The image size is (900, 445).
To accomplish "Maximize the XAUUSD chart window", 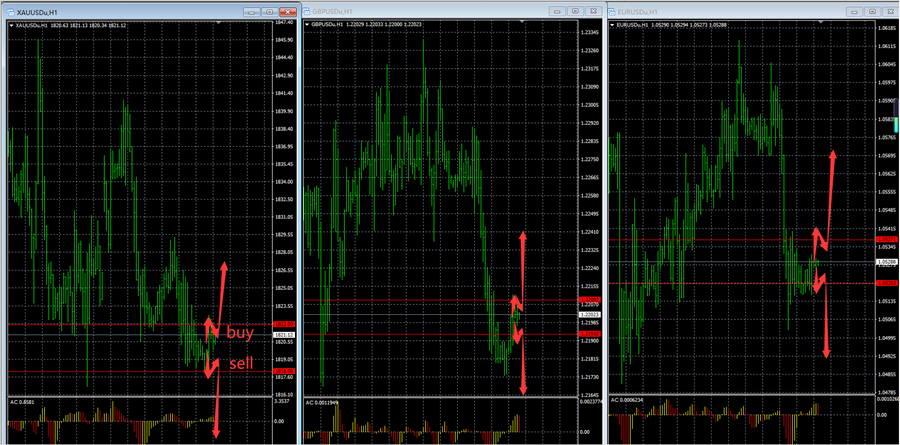I will (x=267, y=11).
